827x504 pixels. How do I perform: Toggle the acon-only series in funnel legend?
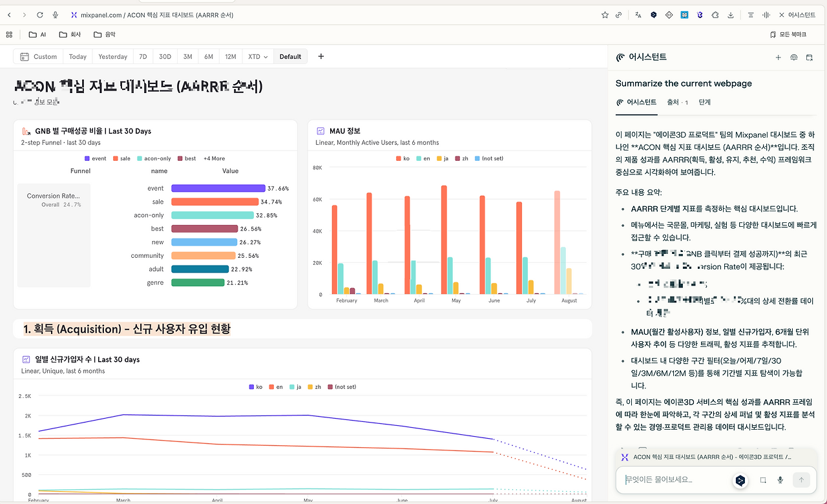(x=154, y=158)
